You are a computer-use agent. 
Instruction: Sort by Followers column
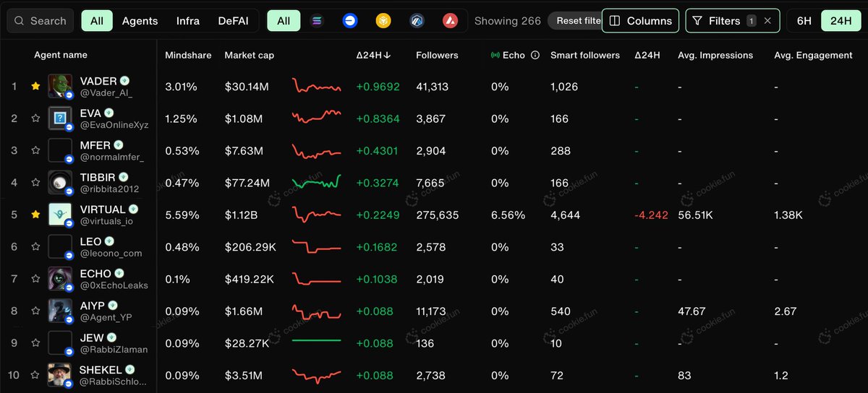[437, 55]
